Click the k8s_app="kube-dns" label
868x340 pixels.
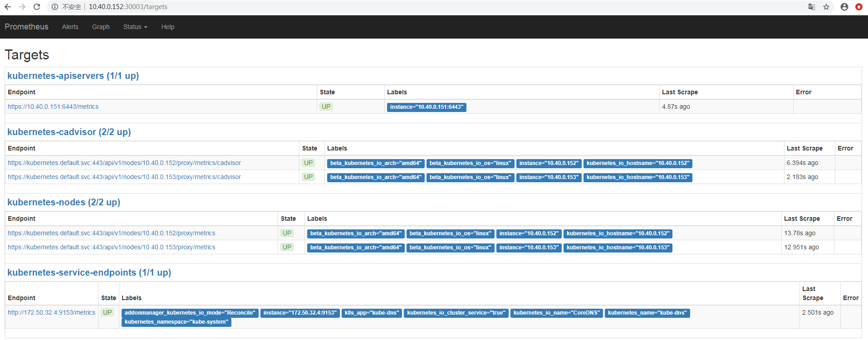pos(372,313)
